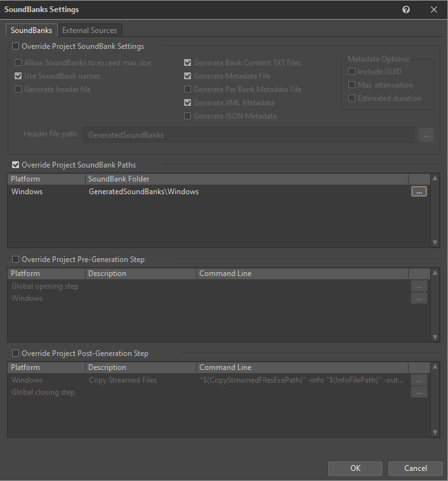This screenshot has width=448, height=481.
Task: Open the Global closing step browse button
Action: (x=419, y=392)
